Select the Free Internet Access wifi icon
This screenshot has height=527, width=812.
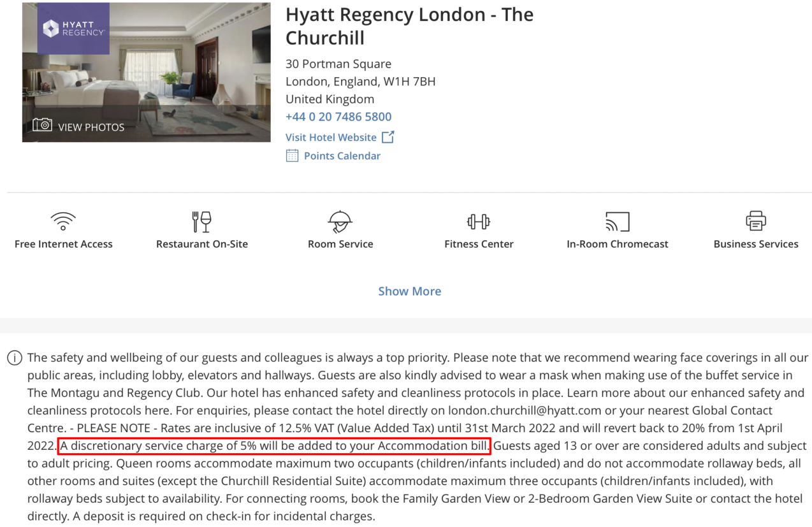(x=63, y=222)
